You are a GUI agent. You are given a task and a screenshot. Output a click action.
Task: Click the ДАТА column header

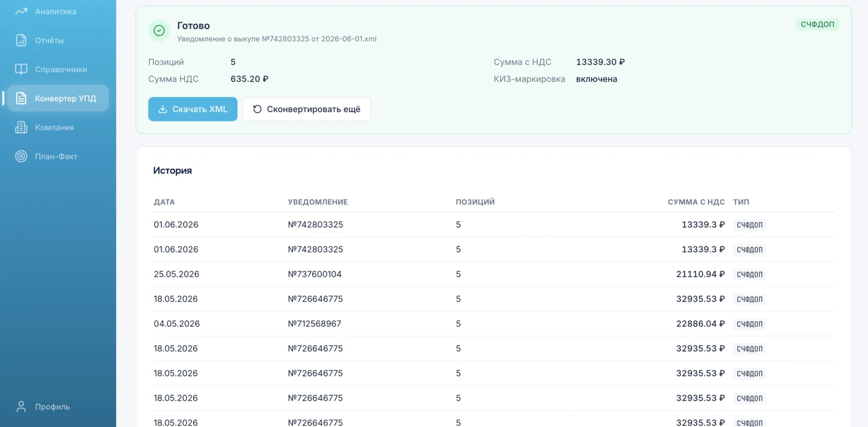164,202
